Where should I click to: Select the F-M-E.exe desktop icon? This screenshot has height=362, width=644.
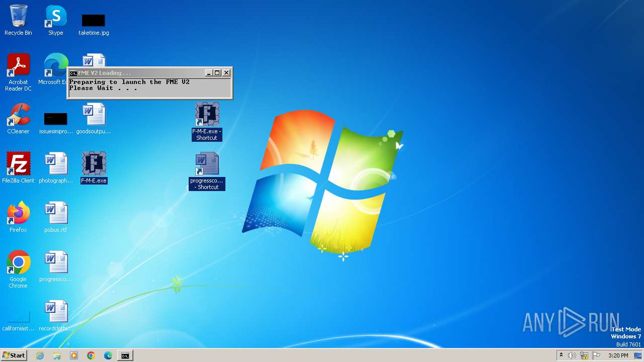pyautogui.click(x=94, y=168)
